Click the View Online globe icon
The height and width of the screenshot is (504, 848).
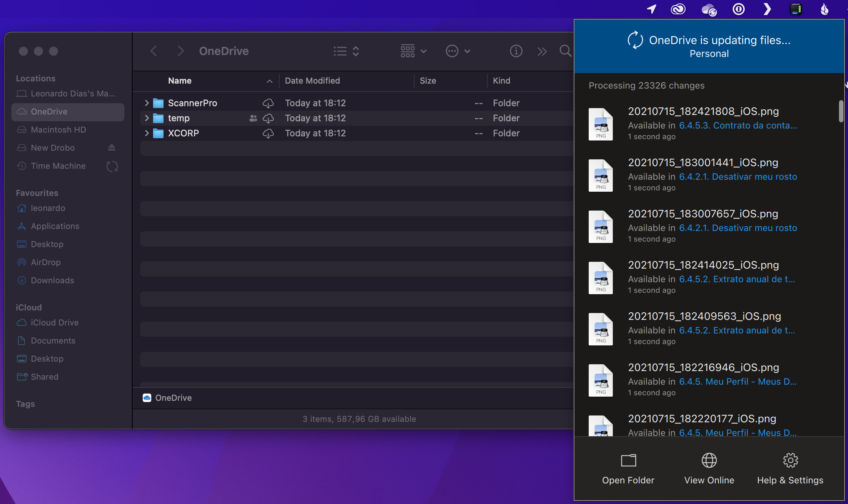click(709, 460)
